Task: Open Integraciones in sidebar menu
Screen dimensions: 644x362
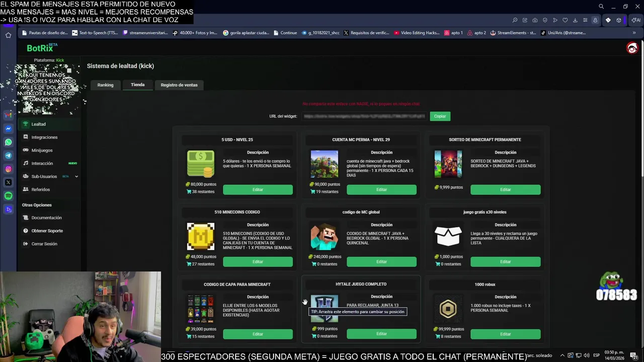Action: 44,137
